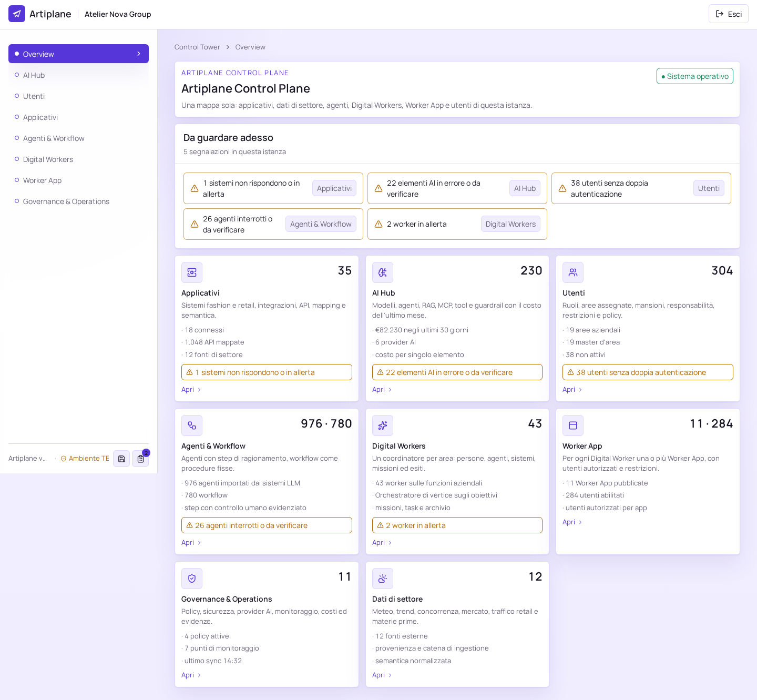Screen dimensions: 757x700
Task: Select Applicativi in the sidebar
Action: click(78, 117)
